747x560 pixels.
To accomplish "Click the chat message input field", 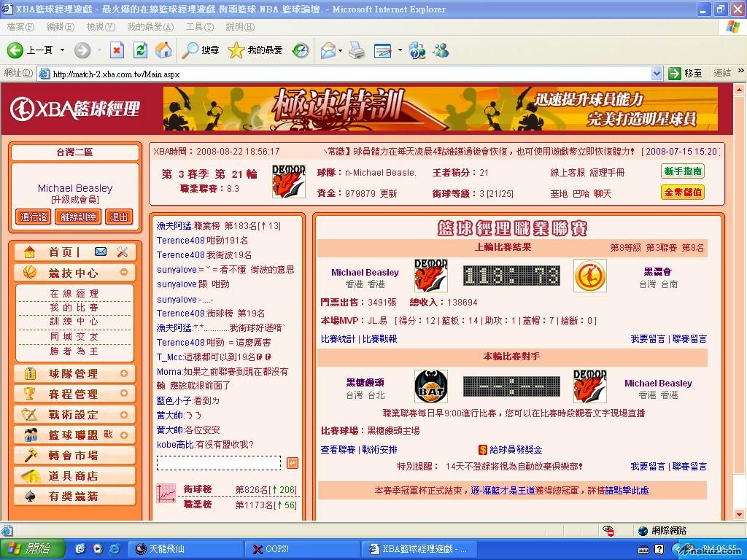I will [219, 463].
